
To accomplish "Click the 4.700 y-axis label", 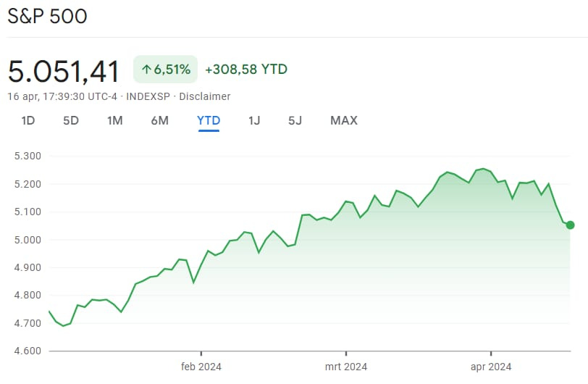I will coord(28,323).
